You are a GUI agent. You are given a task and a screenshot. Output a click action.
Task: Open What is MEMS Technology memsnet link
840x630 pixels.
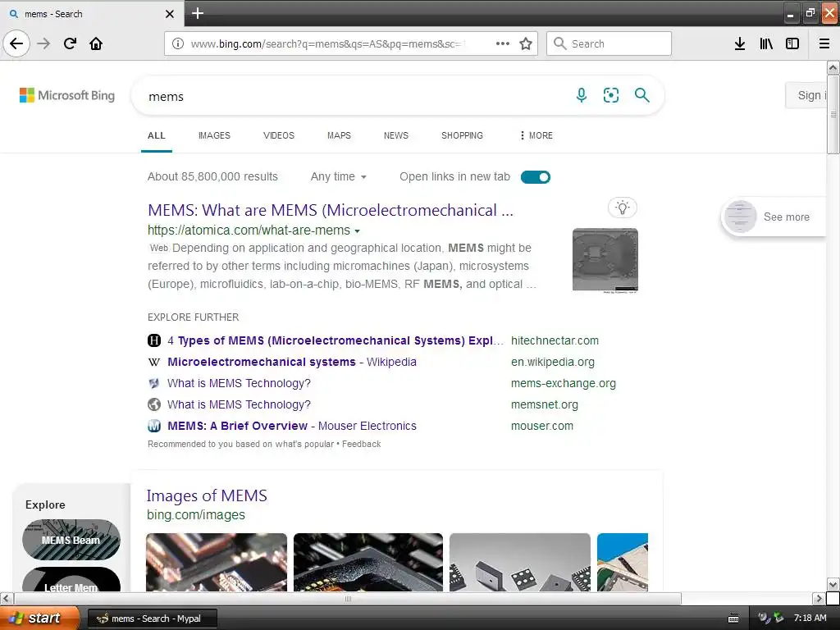pyautogui.click(x=239, y=404)
